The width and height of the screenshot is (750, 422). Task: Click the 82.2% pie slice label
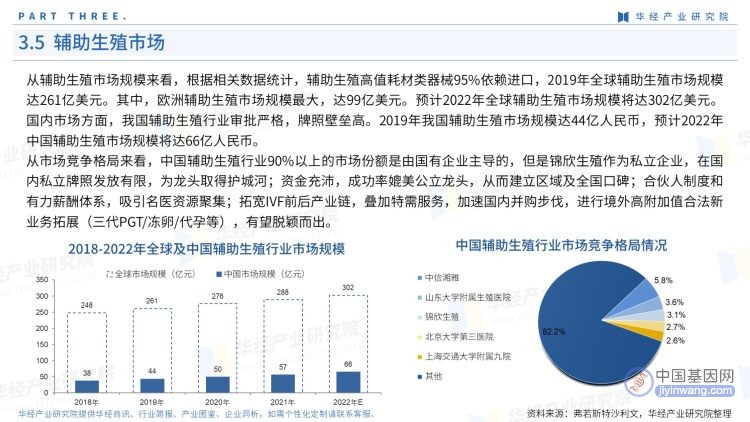pyautogui.click(x=554, y=332)
